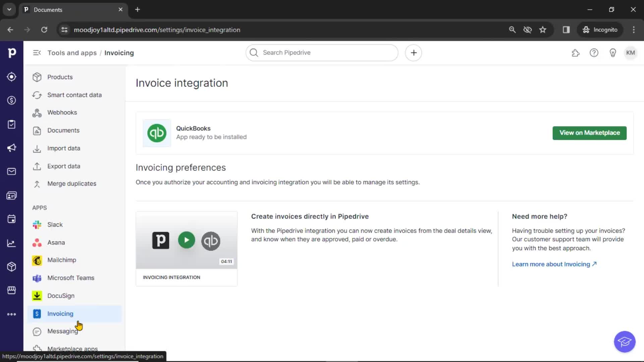Viewport: 644px width, 362px height.
Task: Click the Search Pipedrive input field
Action: 322,52
